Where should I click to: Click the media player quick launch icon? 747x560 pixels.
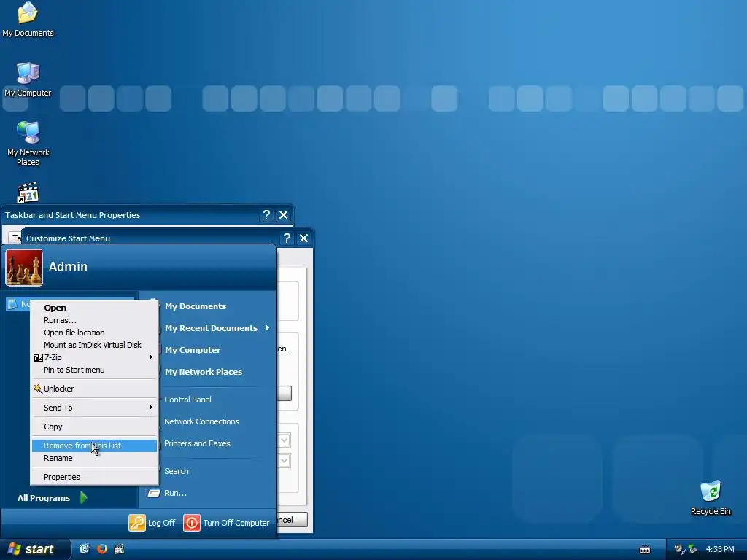pos(119,549)
